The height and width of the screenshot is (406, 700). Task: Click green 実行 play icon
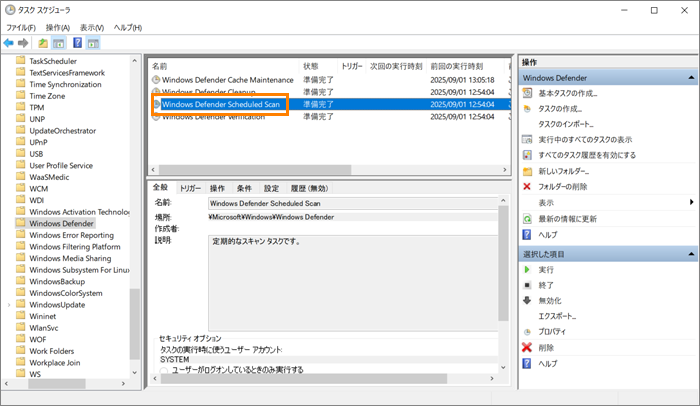527,269
